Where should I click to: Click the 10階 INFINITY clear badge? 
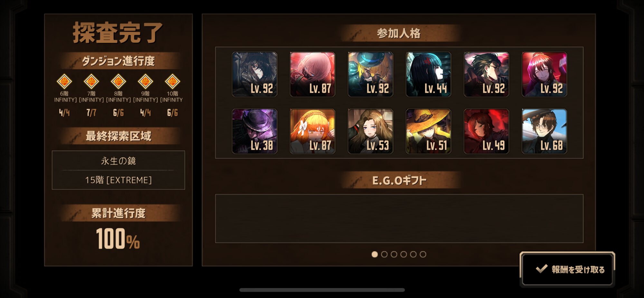point(172,81)
